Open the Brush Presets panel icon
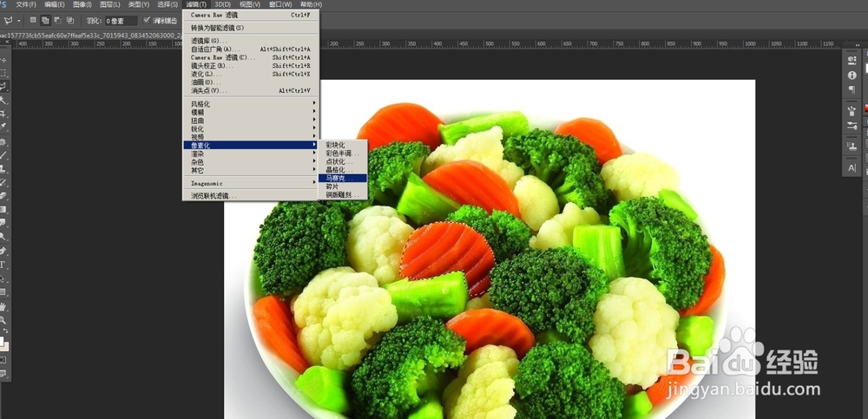868x419 pixels. tap(852, 111)
